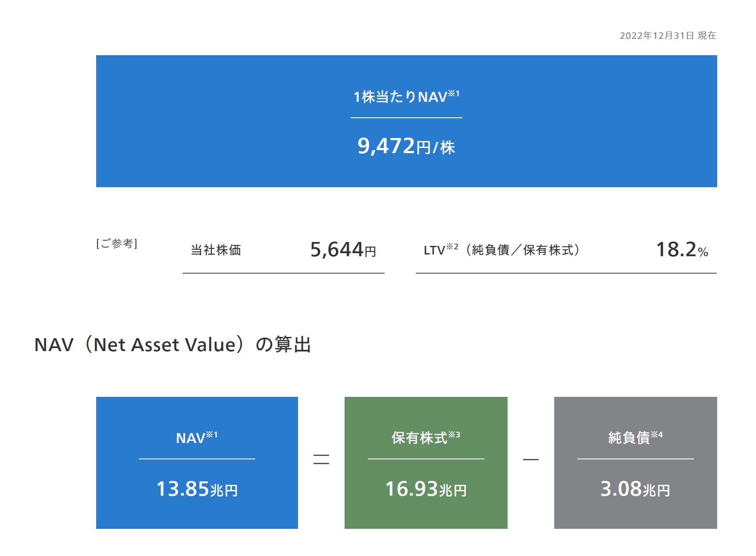Click the minus sign before the gray box

530,459
